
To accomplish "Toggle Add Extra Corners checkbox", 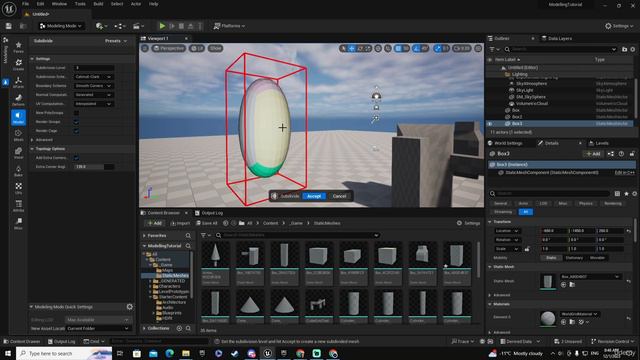I will (x=76, y=158).
